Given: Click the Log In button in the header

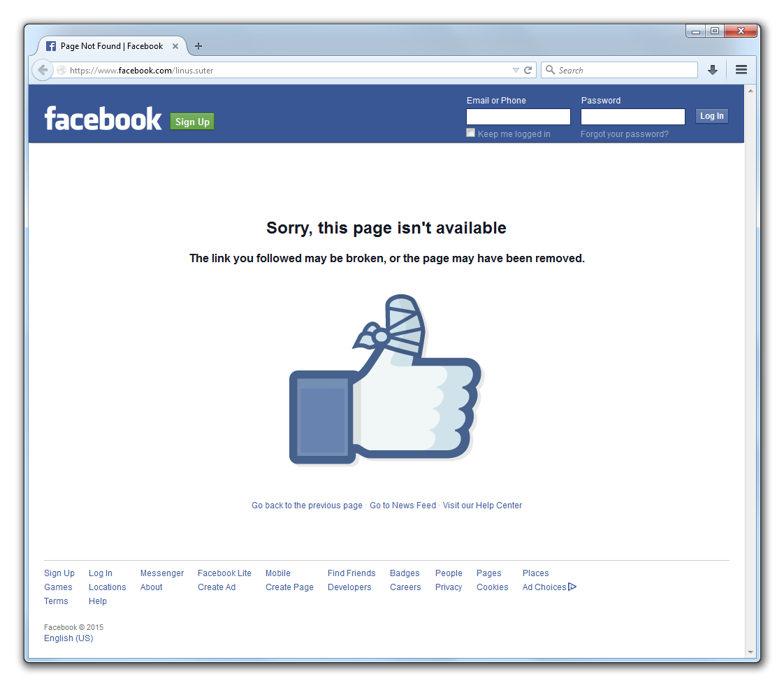Looking at the screenshot, I should [x=711, y=116].
